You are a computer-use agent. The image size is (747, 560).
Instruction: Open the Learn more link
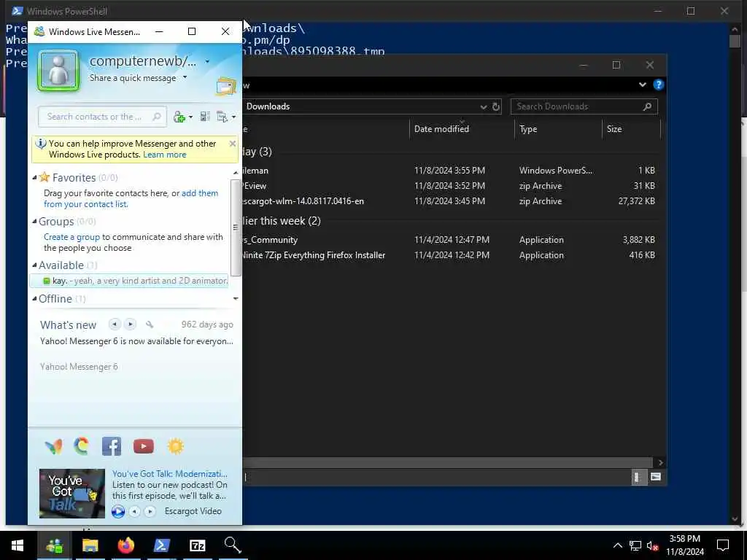click(164, 155)
